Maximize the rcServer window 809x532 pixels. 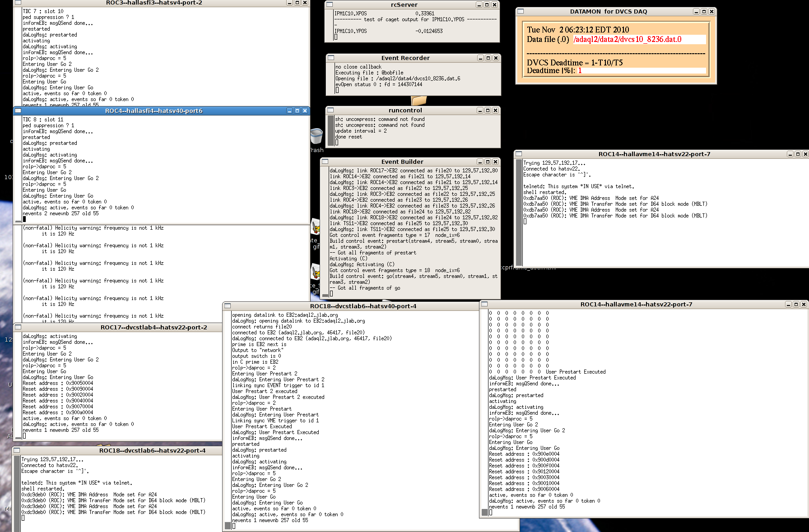click(x=487, y=5)
